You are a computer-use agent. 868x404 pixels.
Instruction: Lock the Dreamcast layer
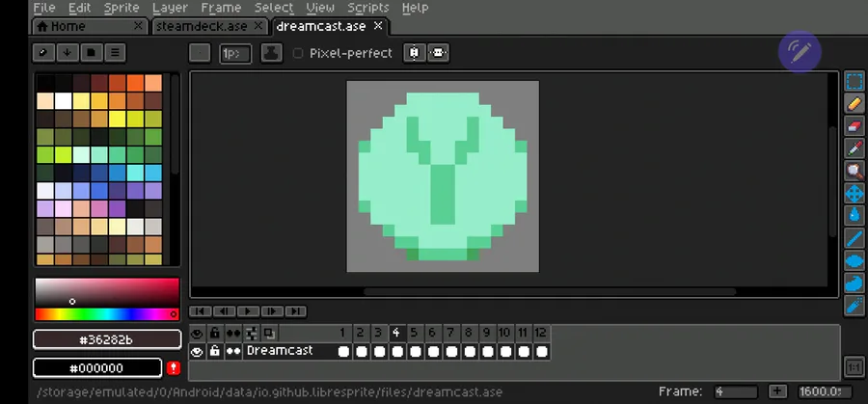point(215,351)
